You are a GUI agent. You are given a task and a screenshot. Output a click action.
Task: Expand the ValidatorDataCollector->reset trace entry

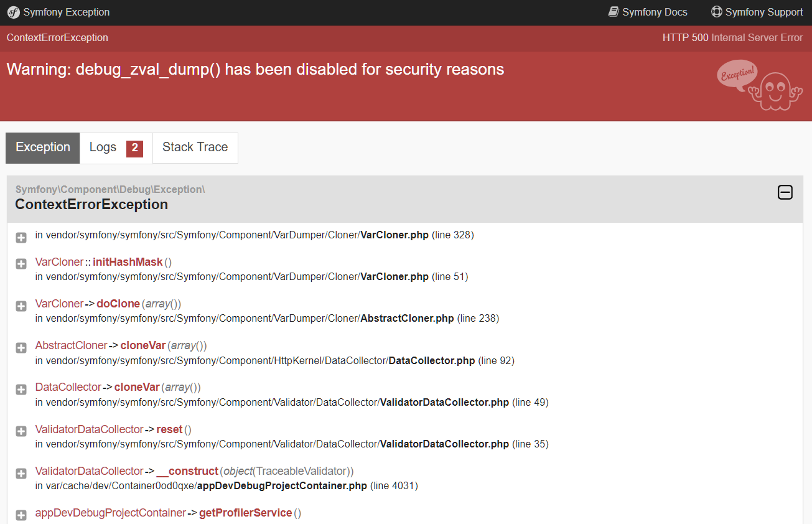[x=21, y=431]
